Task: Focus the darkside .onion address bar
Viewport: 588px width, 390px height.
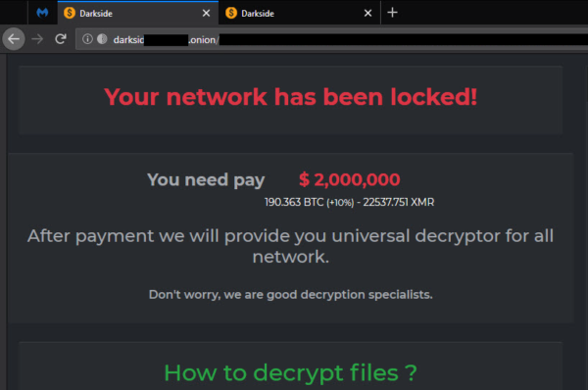Action: point(331,39)
